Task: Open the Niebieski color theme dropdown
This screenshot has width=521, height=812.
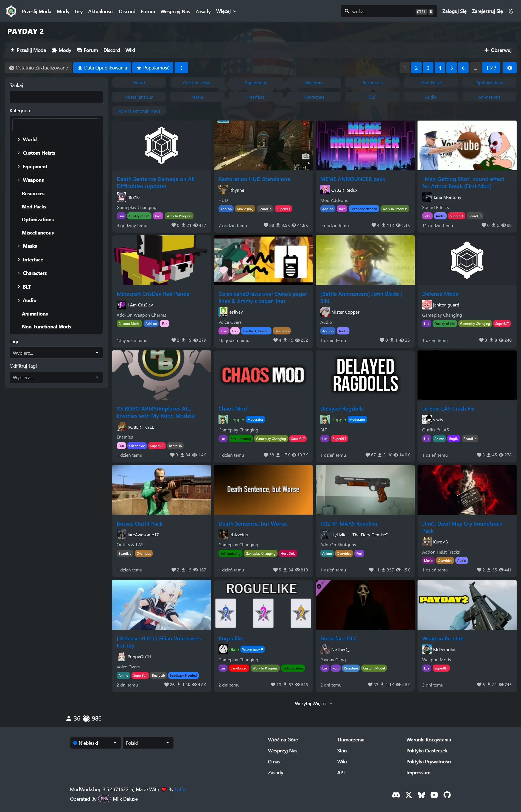Action: [95, 743]
